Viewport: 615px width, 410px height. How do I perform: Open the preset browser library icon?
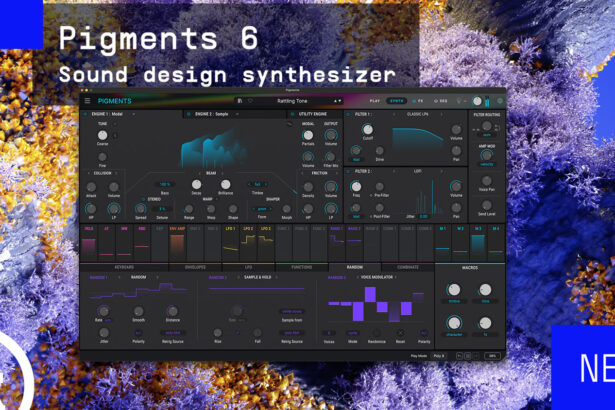click(x=240, y=101)
